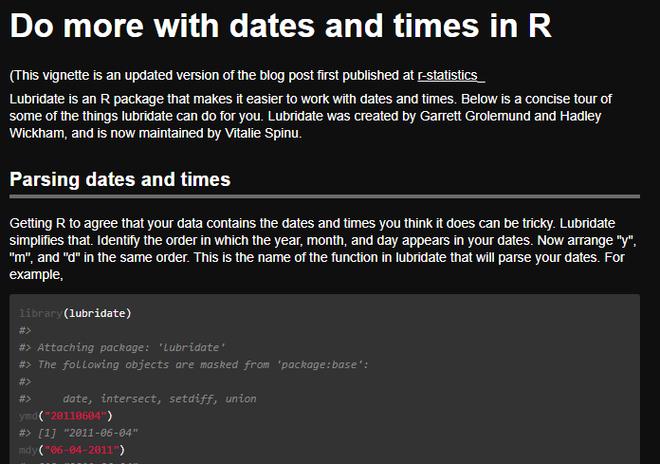Click the "Parsing dates and times" heading
The image size is (660, 464).
[120, 179]
